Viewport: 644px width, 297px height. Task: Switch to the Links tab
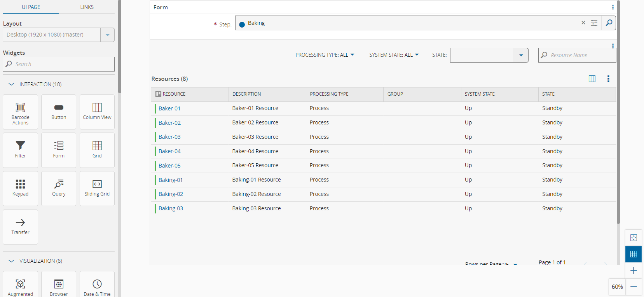(87, 7)
